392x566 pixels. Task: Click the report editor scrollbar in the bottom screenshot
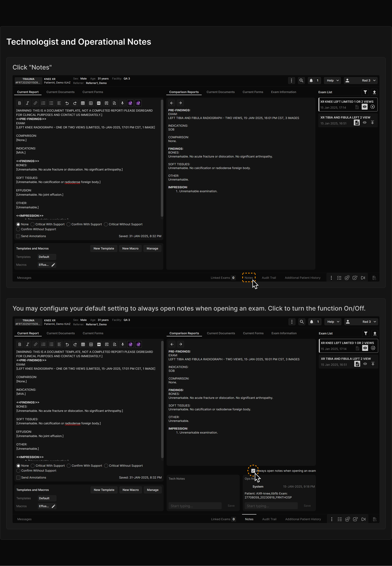[x=162, y=400]
